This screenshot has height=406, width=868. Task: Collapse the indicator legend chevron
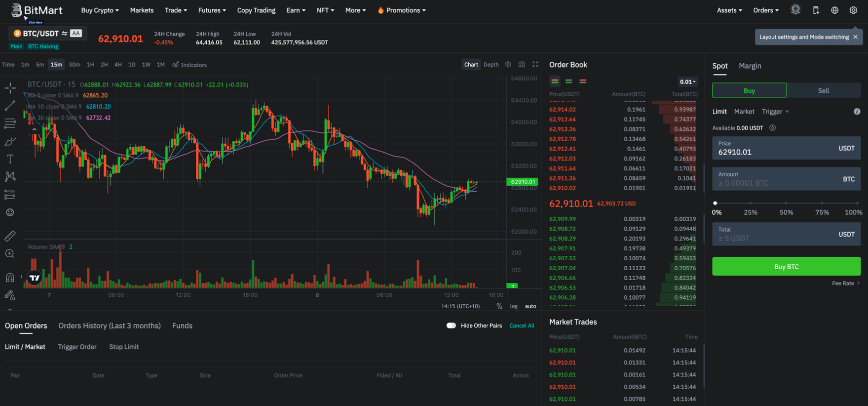click(34, 129)
